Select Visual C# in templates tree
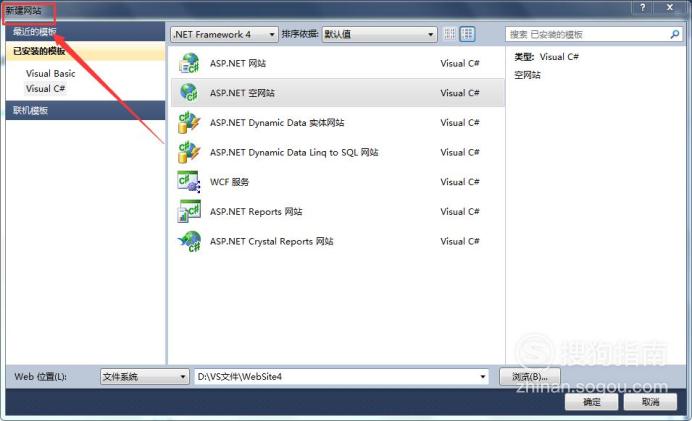This screenshot has width=692, height=421. click(45, 89)
